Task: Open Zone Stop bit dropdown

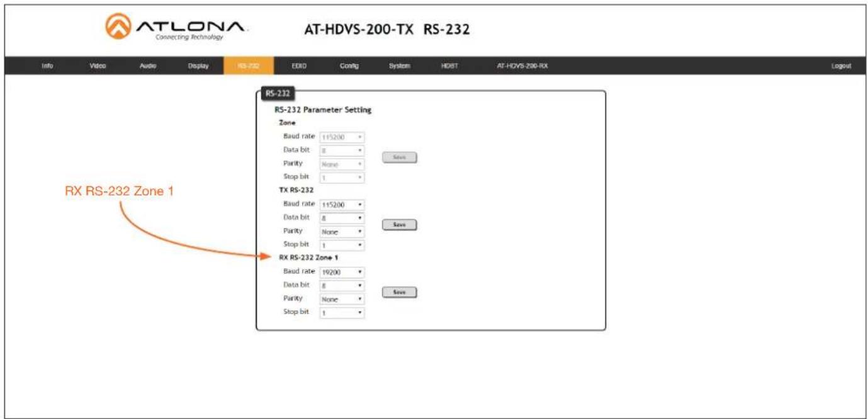Action: pos(342,178)
